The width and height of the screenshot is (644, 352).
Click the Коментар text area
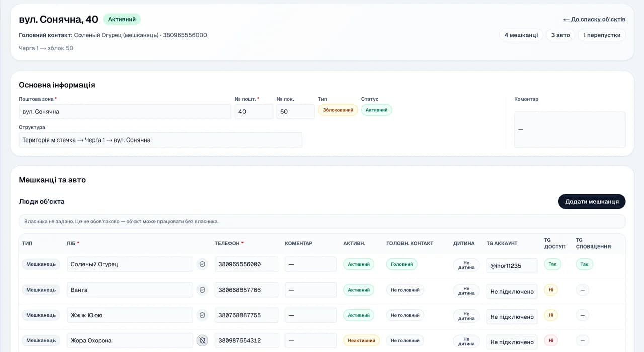coord(570,129)
